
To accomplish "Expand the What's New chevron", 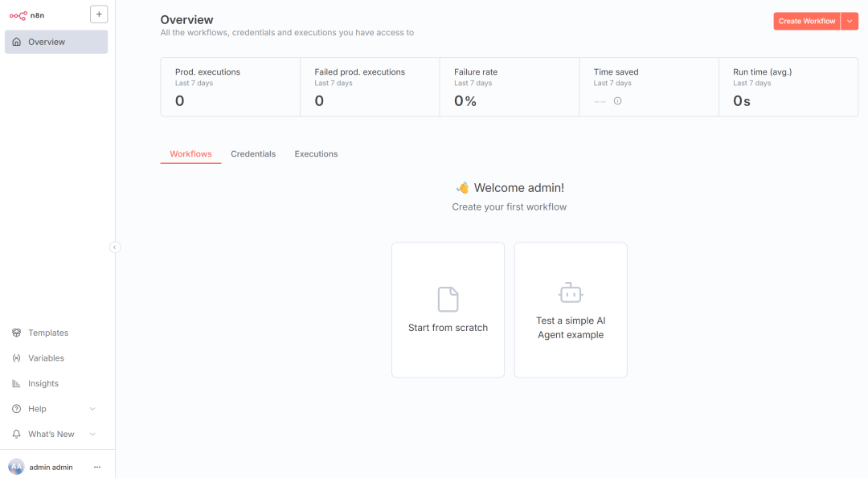I will (92, 435).
